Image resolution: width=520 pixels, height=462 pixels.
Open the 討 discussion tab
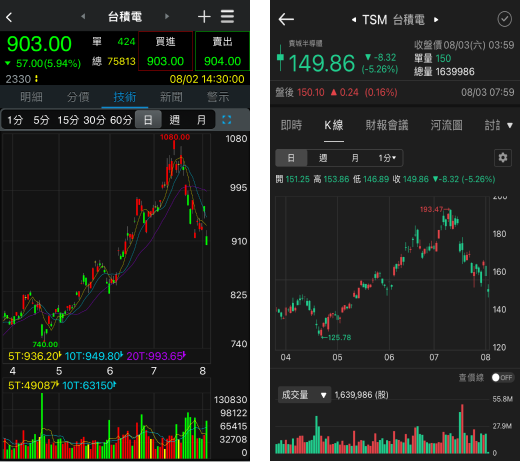click(x=492, y=125)
